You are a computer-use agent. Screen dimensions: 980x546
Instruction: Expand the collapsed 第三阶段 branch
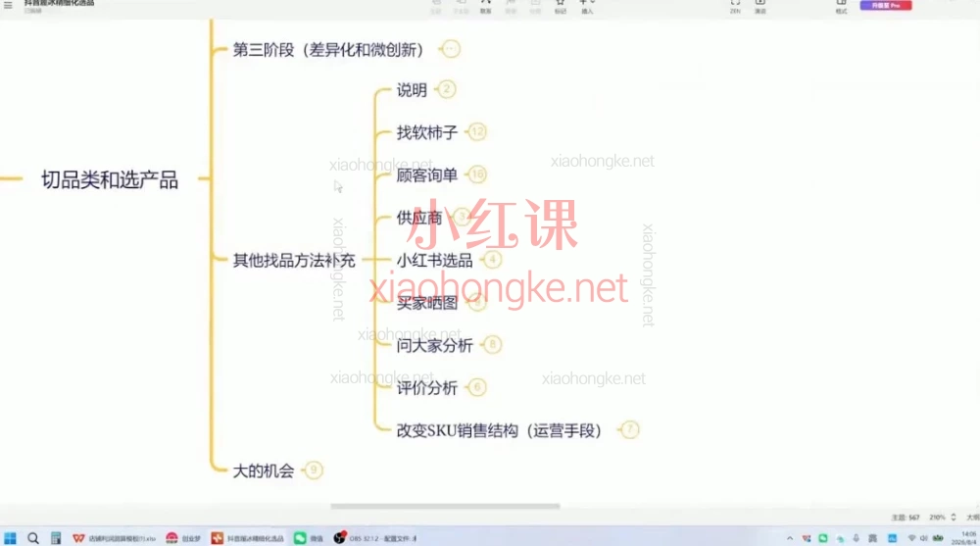point(450,49)
